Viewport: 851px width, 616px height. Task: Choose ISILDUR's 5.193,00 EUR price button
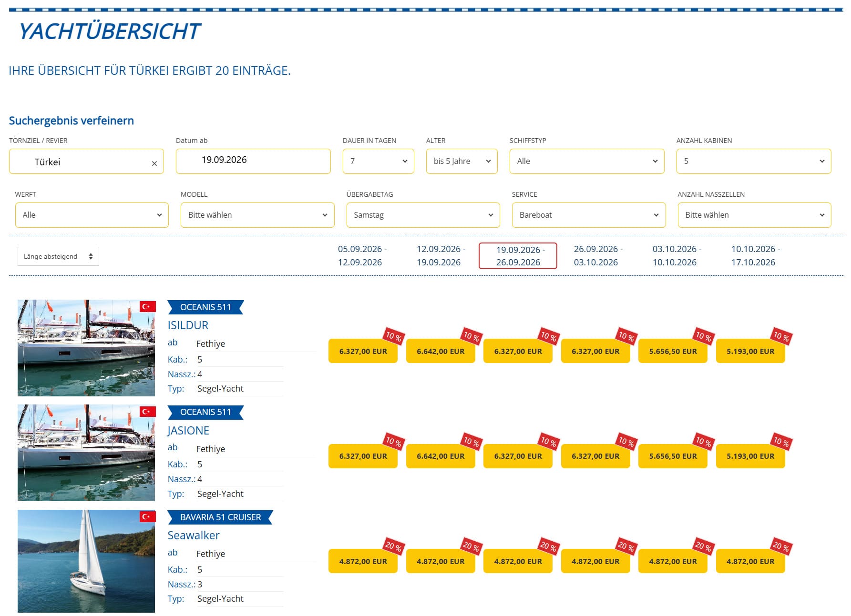click(750, 352)
